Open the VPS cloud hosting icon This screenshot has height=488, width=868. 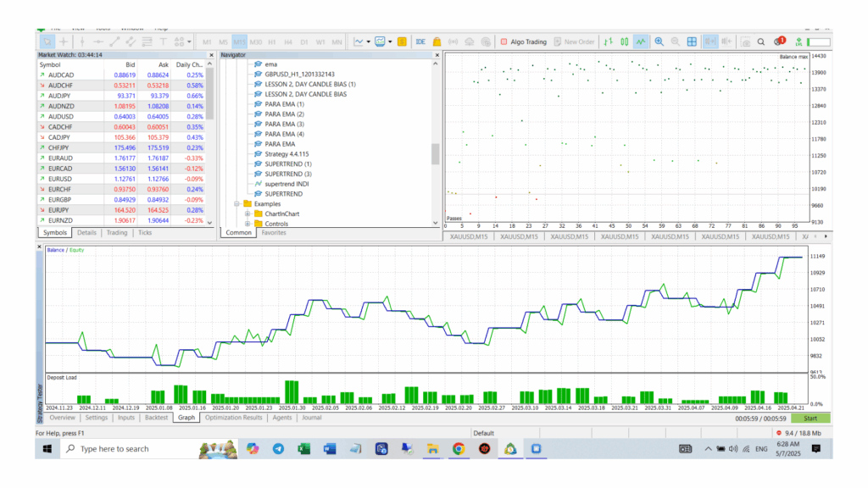click(470, 42)
